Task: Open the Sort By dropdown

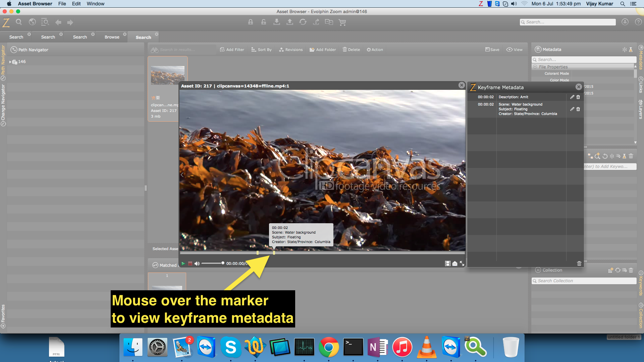Action: click(262, 50)
